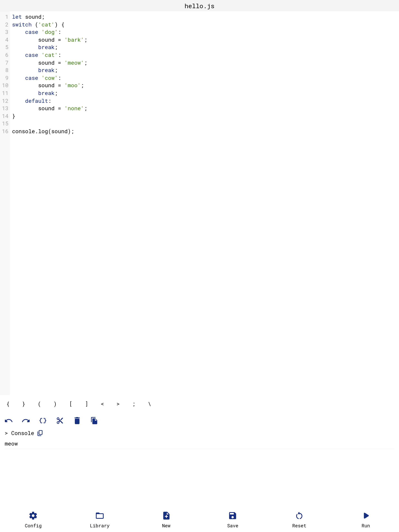
Task: Click the console.log(sound); line
Action: 43,131
